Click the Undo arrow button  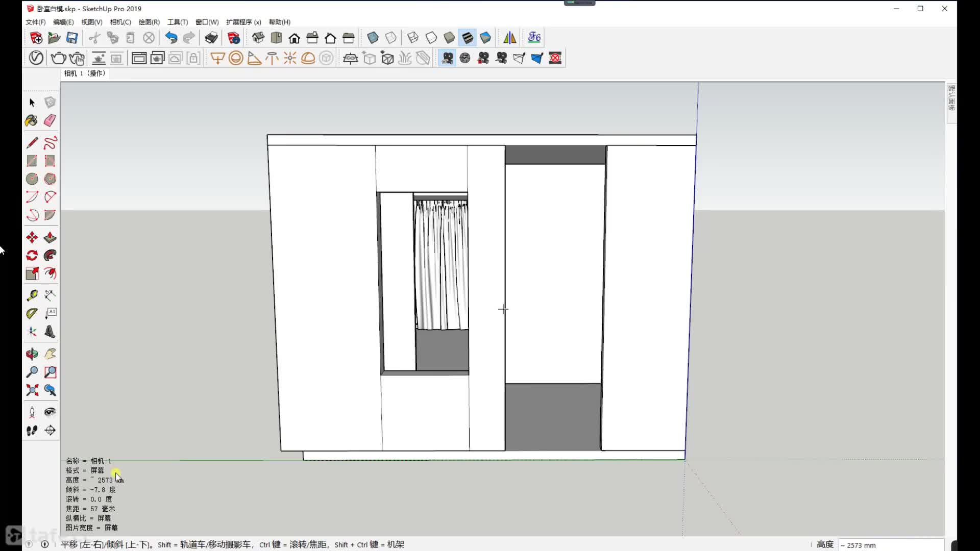point(171,38)
